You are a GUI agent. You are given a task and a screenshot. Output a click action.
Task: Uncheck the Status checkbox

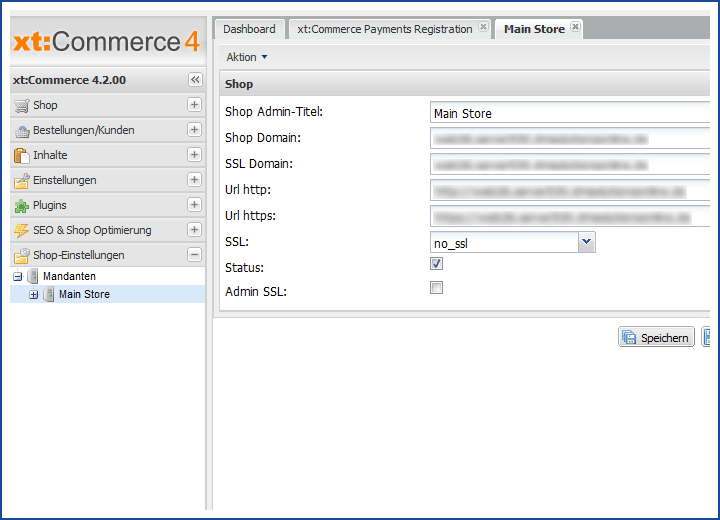436,264
